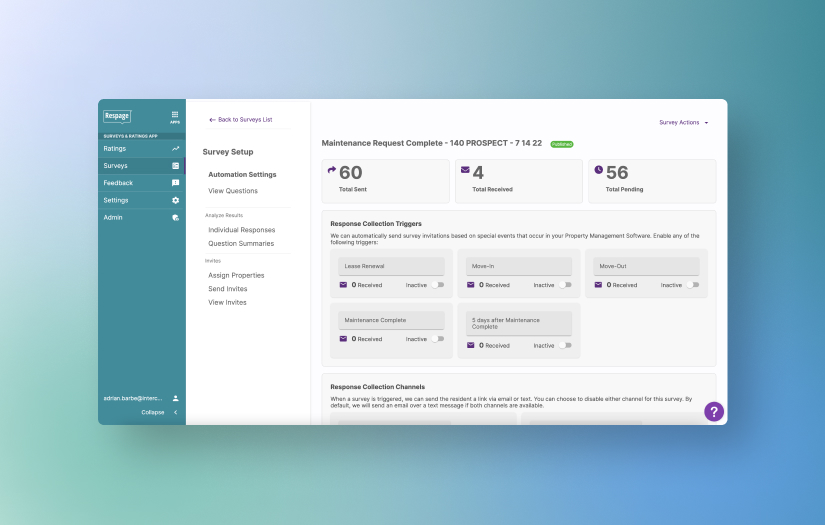Go to Ratings in the sidebar
Screen dimensions: 825x525
pos(142,149)
